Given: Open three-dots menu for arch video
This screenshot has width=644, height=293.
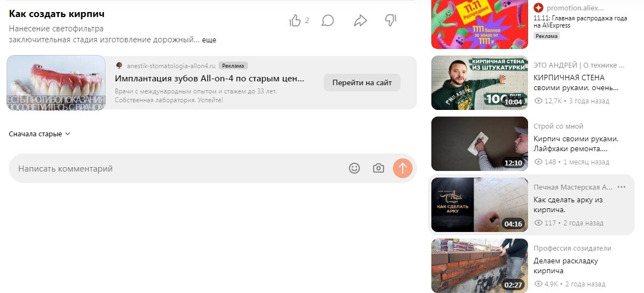Looking at the screenshot, I should pos(621,187).
